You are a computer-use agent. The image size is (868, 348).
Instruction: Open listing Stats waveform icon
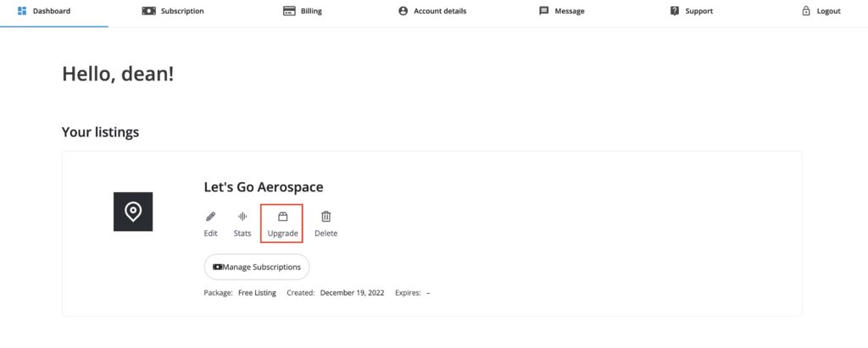[x=242, y=216]
